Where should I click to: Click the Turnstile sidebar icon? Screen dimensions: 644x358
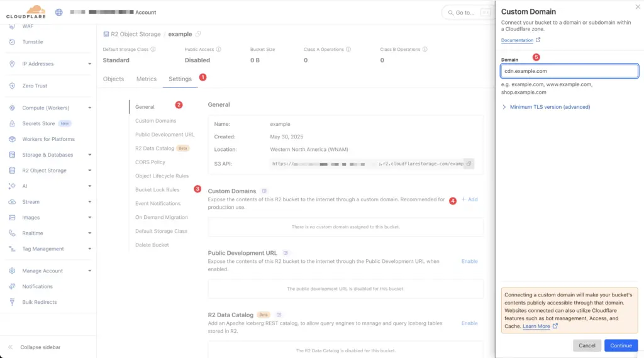(x=12, y=42)
